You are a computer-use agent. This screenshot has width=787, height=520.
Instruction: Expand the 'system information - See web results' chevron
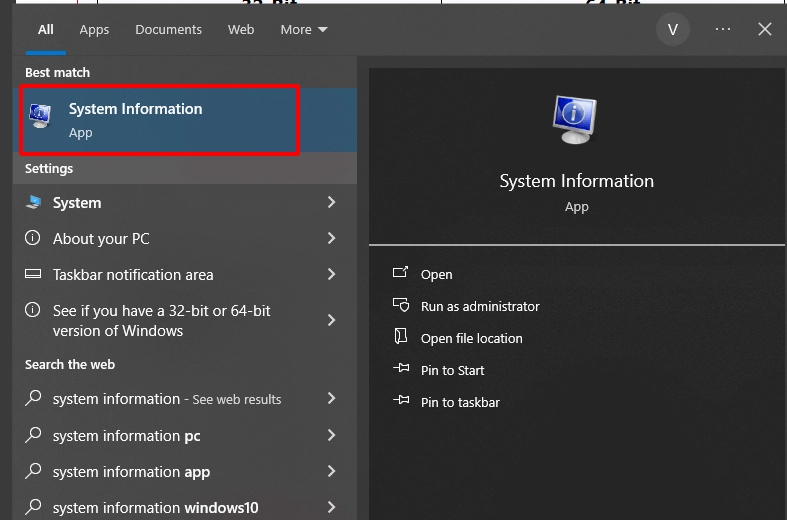331,399
